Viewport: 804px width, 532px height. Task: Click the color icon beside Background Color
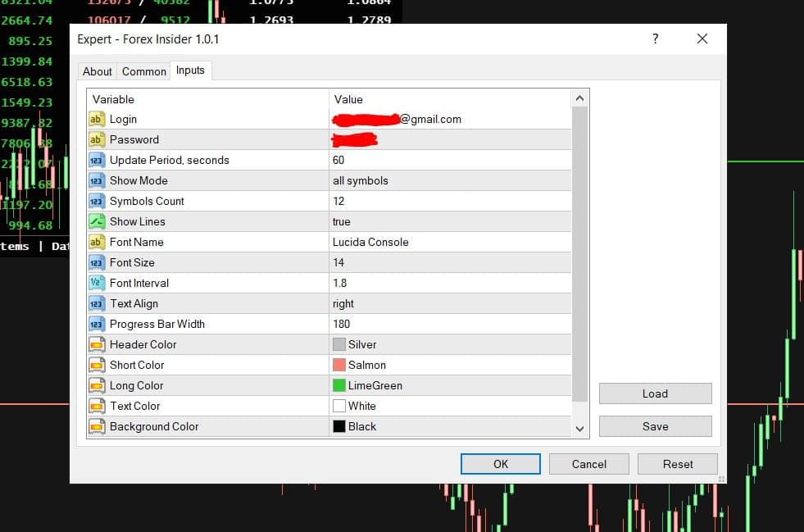(x=98, y=426)
